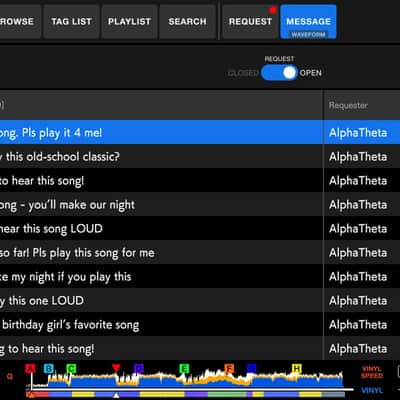The height and width of the screenshot is (400, 400).
Task: Select blue VINYL mode label
Action: pyautogui.click(x=372, y=390)
